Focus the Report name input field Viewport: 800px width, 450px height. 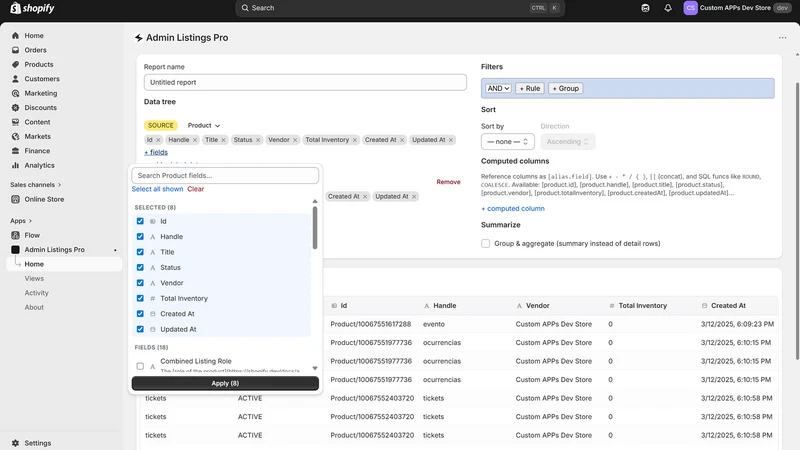(305, 82)
